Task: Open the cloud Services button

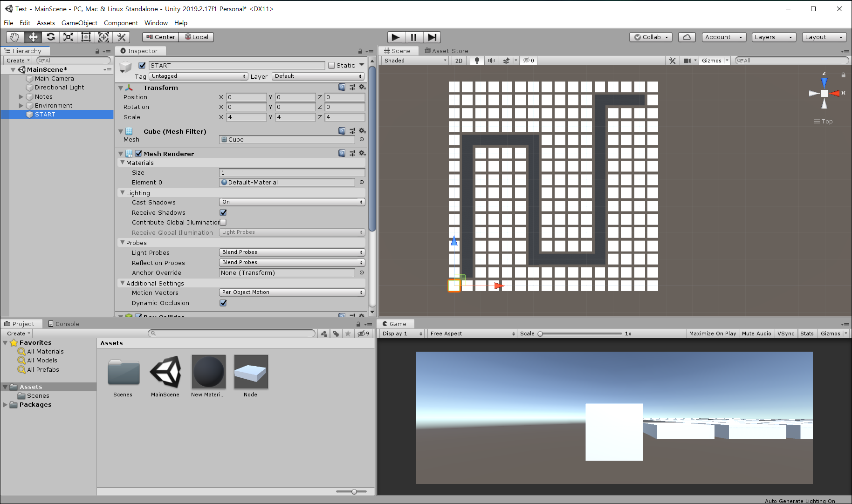Action: pyautogui.click(x=687, y=37)
